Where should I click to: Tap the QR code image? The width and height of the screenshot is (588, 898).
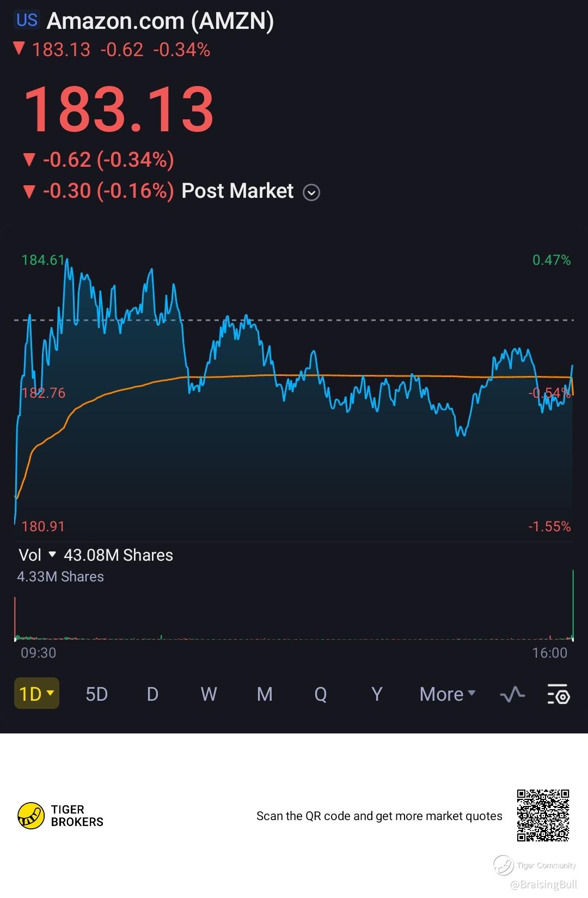click(543, 815)
